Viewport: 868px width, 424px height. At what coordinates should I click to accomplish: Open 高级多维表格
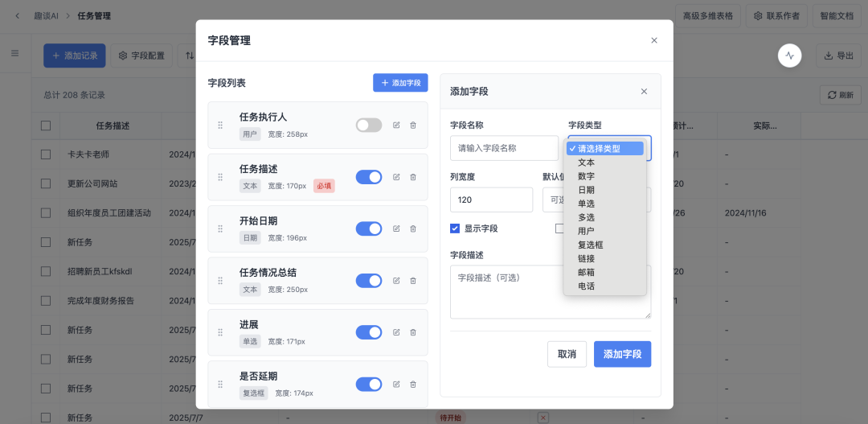coord(708,16)
